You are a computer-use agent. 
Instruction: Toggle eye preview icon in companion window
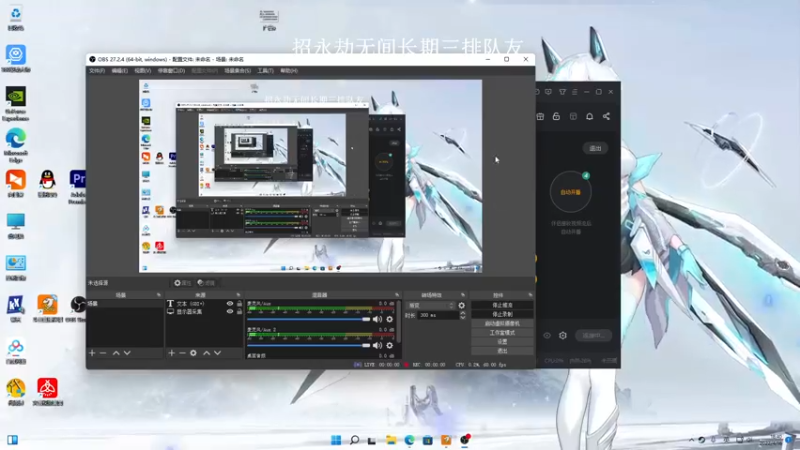coord(547,336)
